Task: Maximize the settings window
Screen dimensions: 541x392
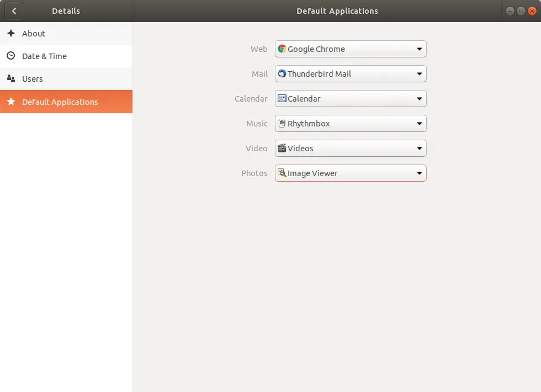Action: (521, 11)
